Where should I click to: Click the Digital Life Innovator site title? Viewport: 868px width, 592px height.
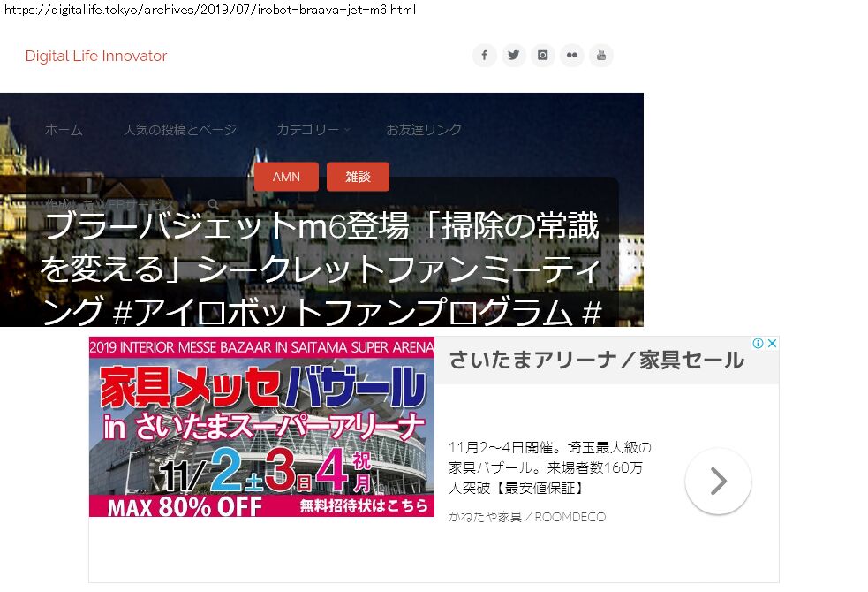96,57
